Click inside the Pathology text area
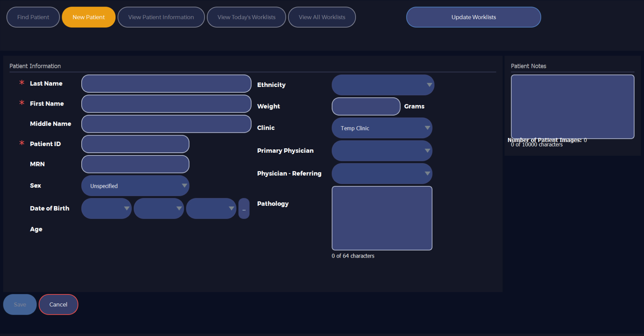644x336 pixels. click(382, 218)
